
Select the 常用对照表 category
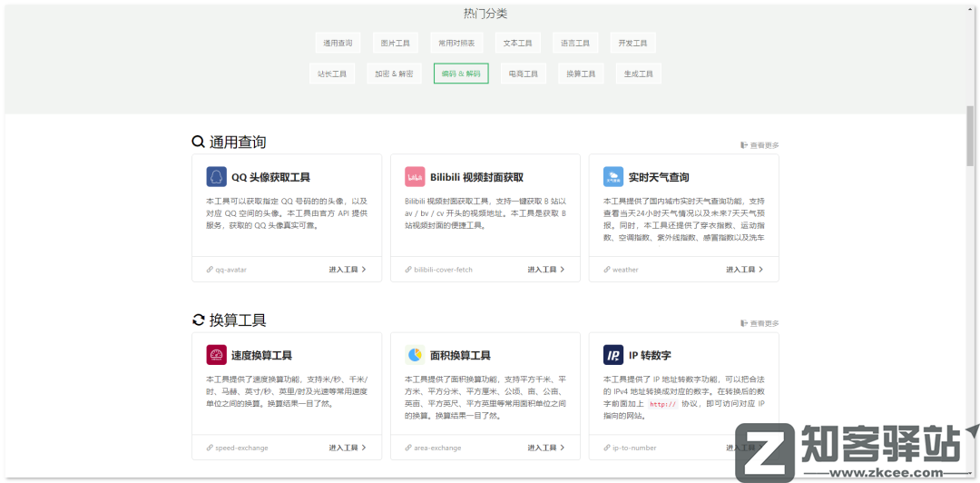click(x=456, y=44)
